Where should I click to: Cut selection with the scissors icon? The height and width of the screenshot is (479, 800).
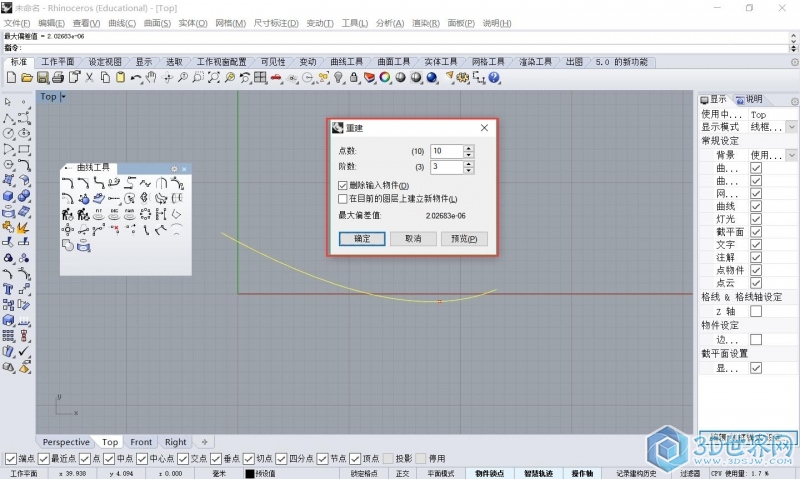click(x=89, y=78)
